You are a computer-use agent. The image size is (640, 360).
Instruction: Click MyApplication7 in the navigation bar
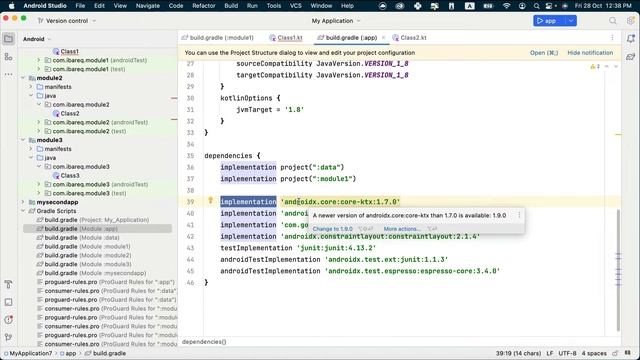pos(30,353)
